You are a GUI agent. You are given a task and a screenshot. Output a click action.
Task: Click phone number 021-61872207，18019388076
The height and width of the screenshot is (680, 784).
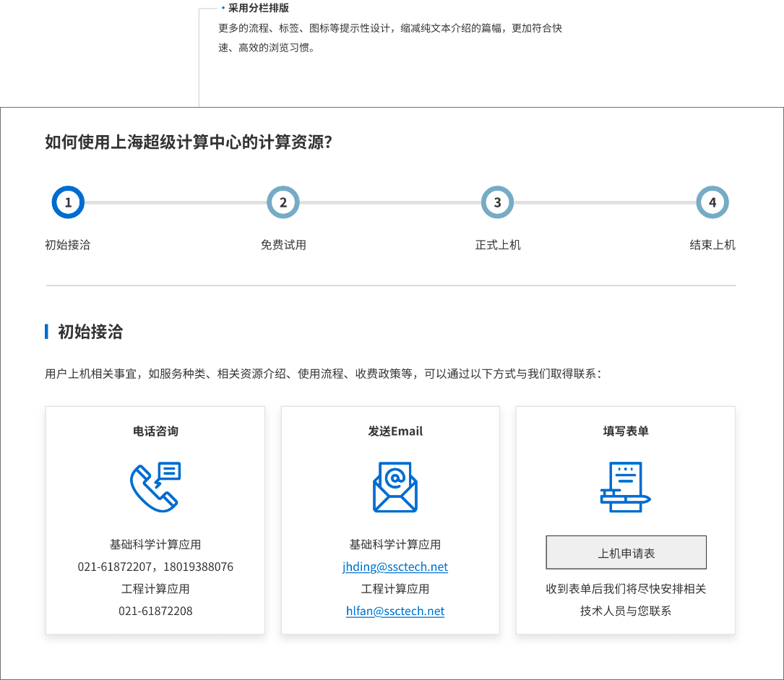tap(155, 567)
